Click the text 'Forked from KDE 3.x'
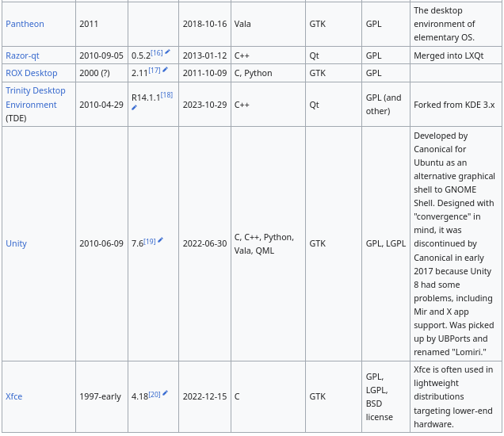504x436 pixels. coord(454,105)
